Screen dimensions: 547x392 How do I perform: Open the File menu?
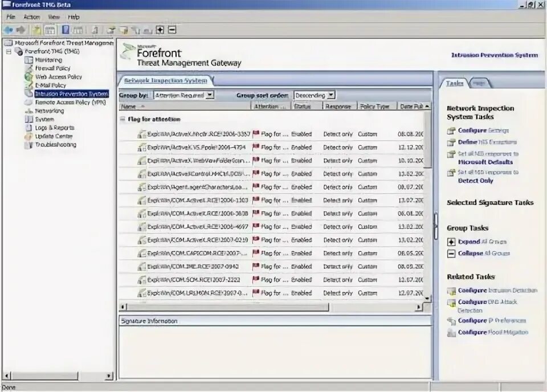(11, 17)
